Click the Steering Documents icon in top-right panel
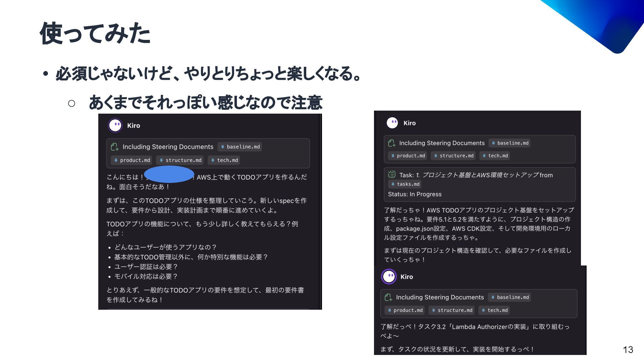The image size is (644, 362). (391, 143)
